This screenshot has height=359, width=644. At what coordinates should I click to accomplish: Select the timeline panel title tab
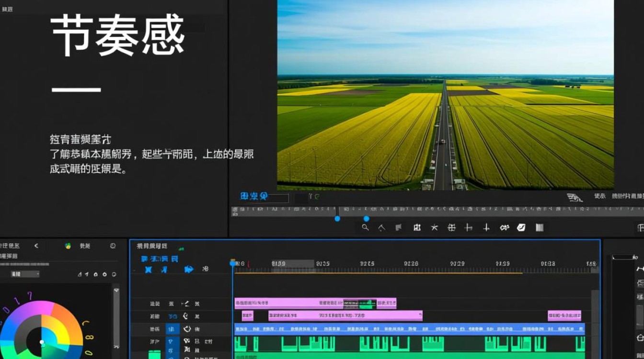tap(152, 246)
